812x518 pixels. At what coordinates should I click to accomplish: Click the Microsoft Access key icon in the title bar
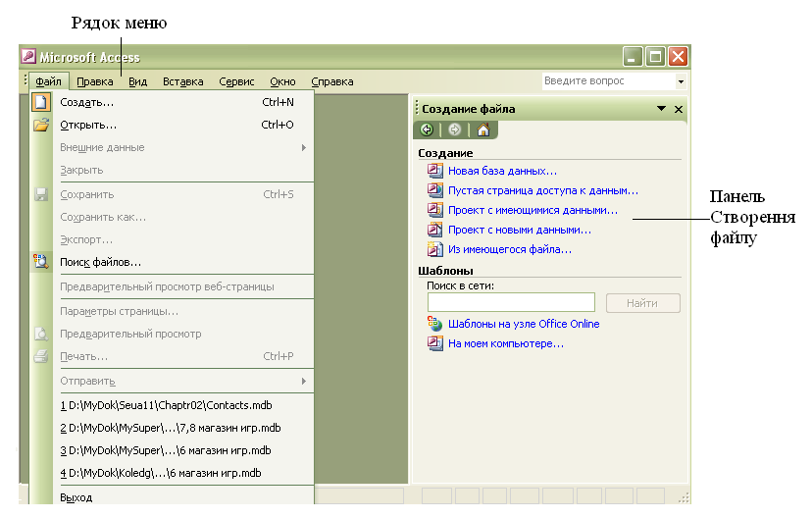point(29,57)
